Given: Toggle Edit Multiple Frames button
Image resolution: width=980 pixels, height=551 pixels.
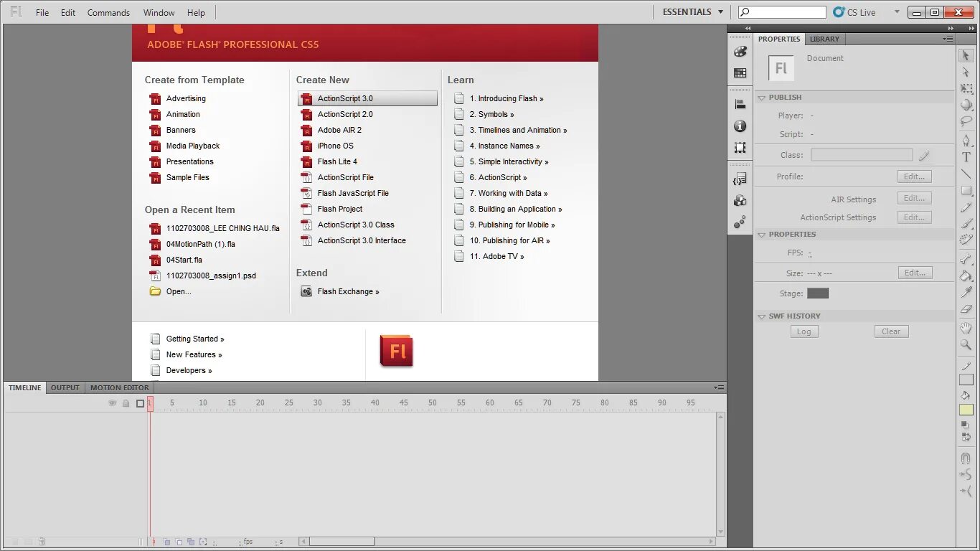Looking at the screenshot, I should (191, 542).
